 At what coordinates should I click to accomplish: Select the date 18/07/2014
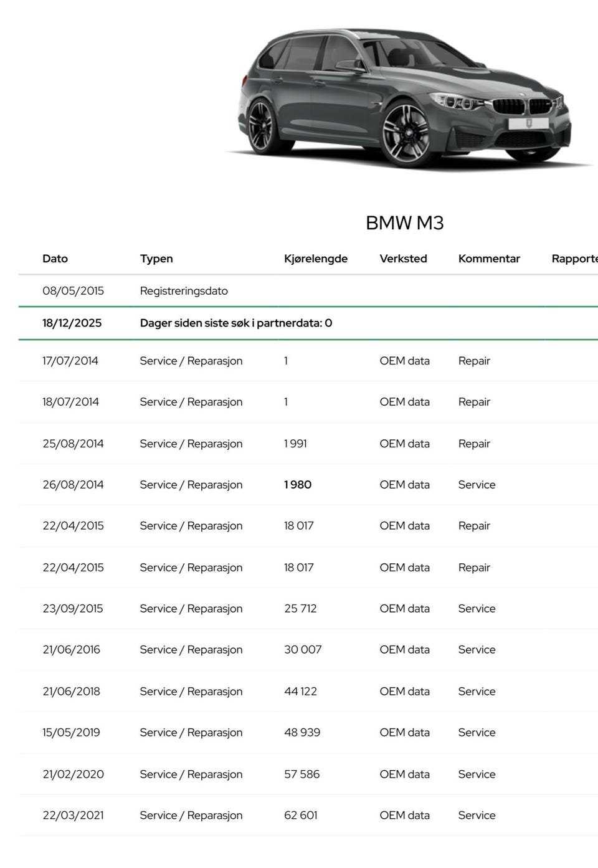pyautogui.click(x=70, y=402)
